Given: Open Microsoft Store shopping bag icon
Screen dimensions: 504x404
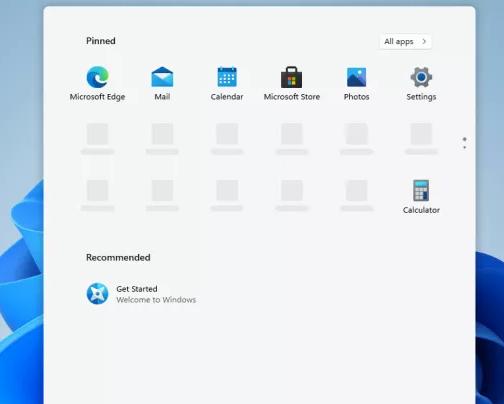Looking at the screenshot, I should point(292,77).
